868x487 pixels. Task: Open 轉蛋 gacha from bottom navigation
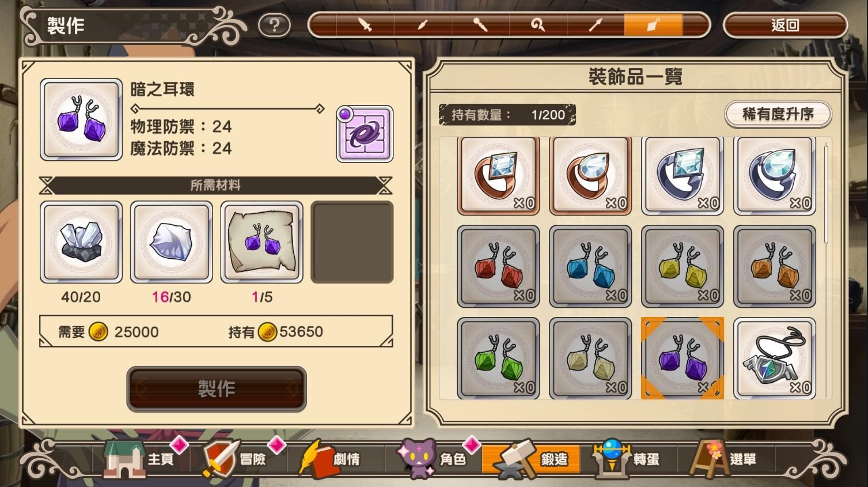coord(628,459)
